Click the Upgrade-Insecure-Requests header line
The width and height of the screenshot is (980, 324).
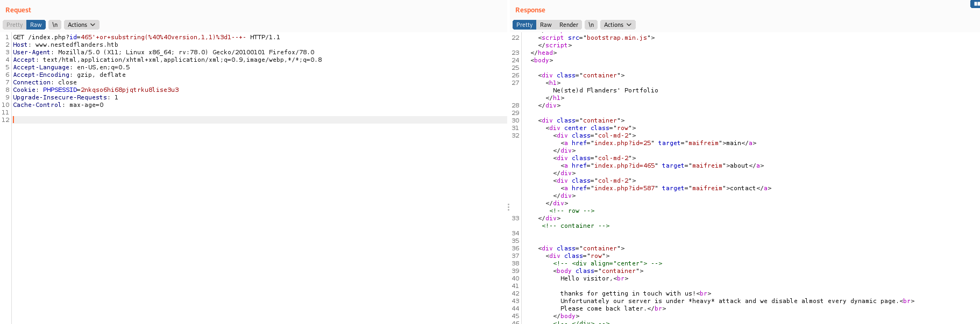point(66,97)
